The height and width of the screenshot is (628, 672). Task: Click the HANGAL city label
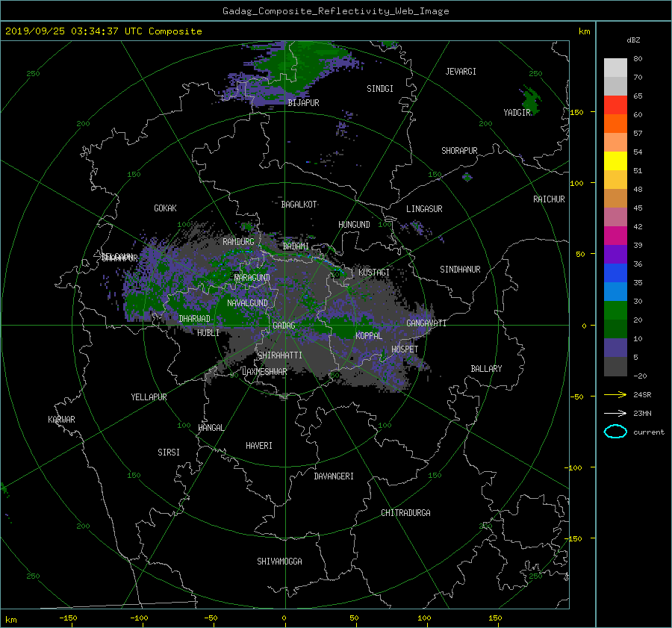coord(211,428)
